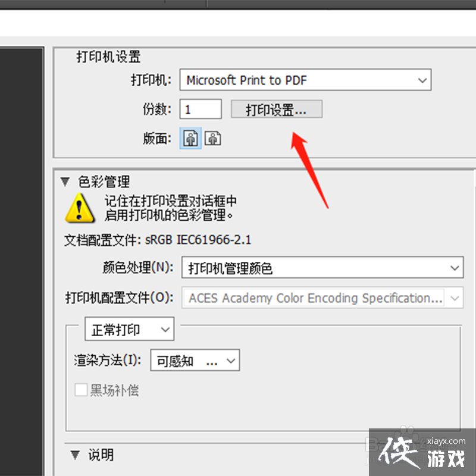Click the 打印设置... button
476x476 pixels.
pos(277,109)
